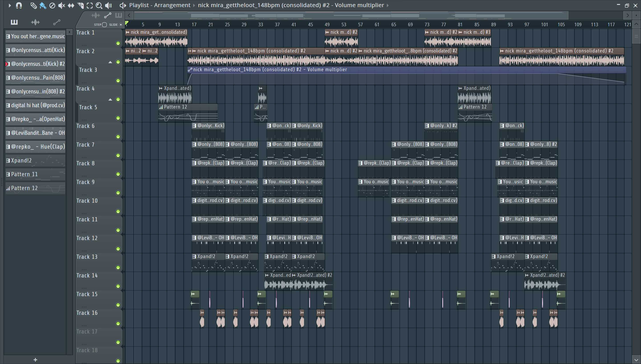Select the Slip tool
641x364 pixels.
pos(71,5)
